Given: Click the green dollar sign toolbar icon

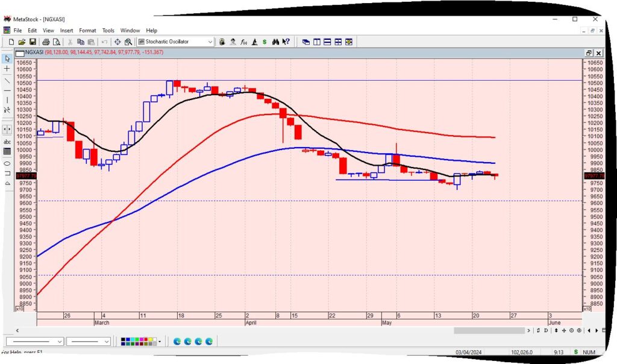Looking at the screenshot, I should pyautogui.click(x=265, y=42).
